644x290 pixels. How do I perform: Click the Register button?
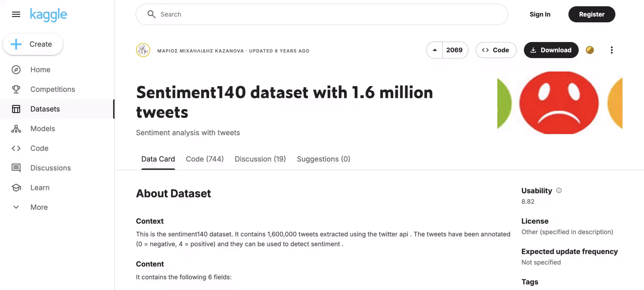click(592, 14)
